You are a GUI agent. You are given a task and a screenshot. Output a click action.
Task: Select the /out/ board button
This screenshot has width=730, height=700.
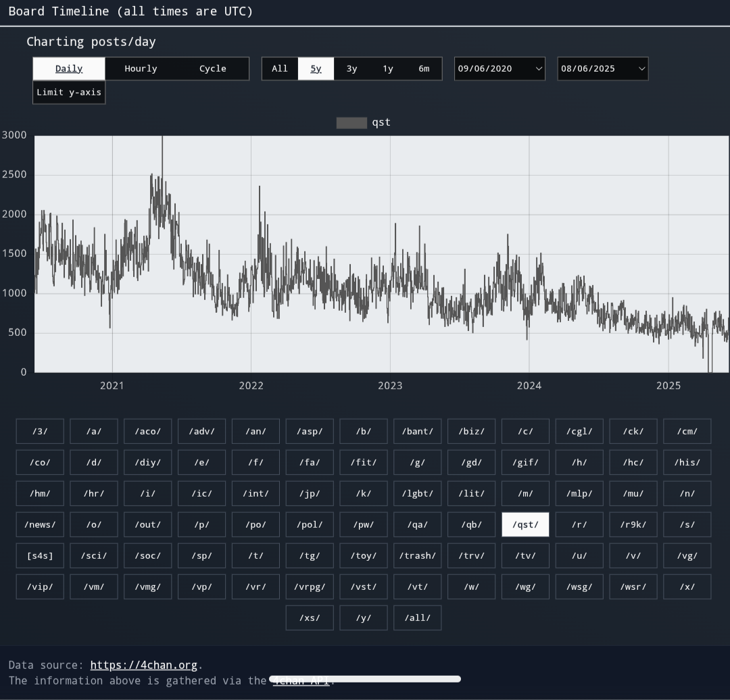148,524
